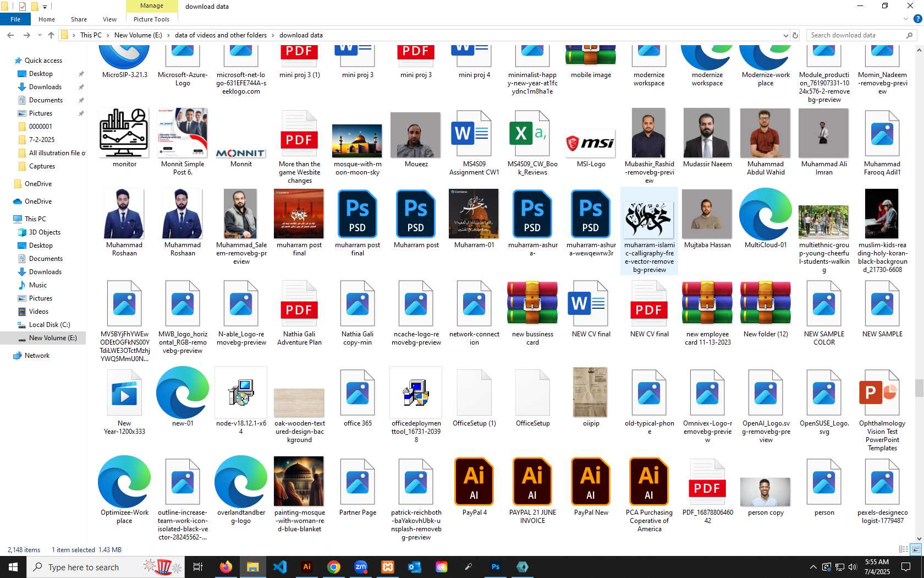The width and height of the screenshot is (924, 578).
Task: Go up one folder level
Action: click(51, 35)
